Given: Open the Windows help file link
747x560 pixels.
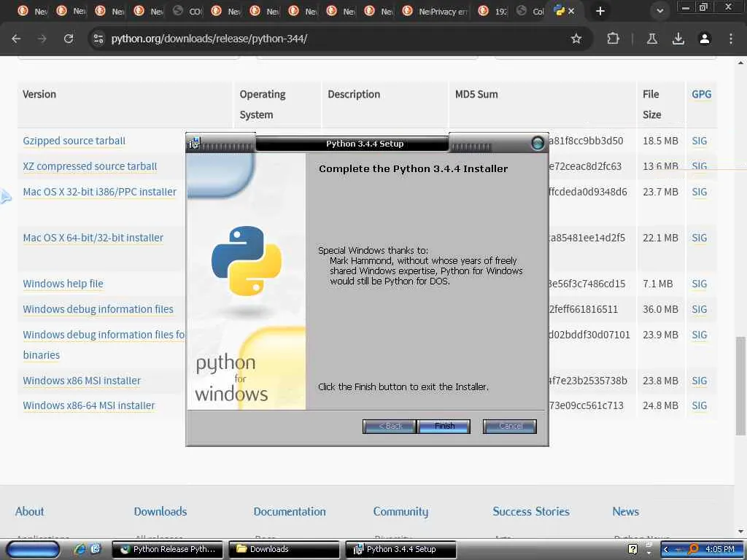Looking at the screenshot, I should (x=63, y=284).
